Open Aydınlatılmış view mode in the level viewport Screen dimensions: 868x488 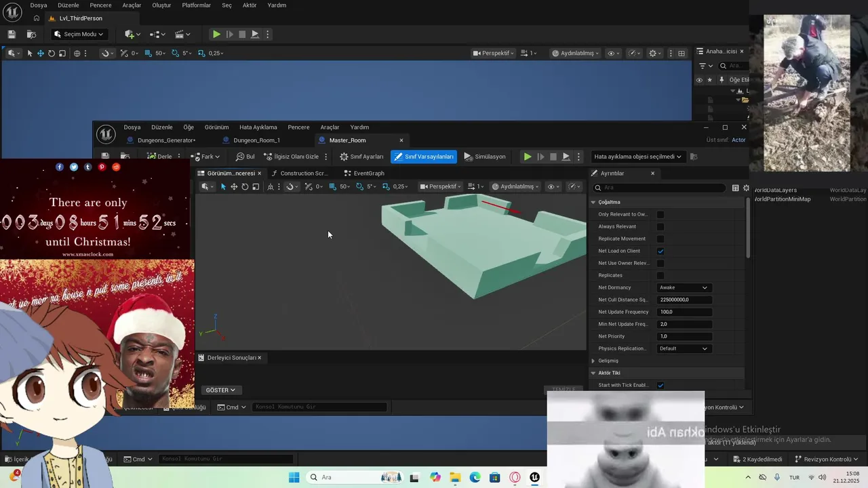point(576,53)
